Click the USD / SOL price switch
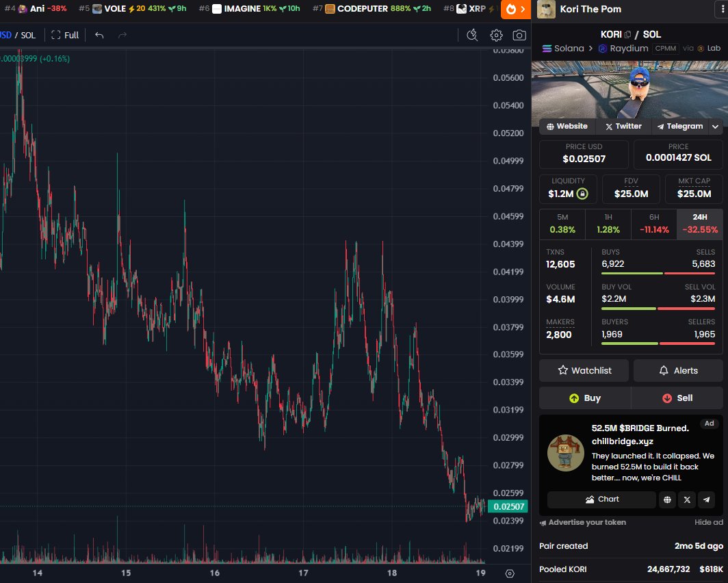The width and height of the screenshot is (728, 583). click(x=18, y=36)
